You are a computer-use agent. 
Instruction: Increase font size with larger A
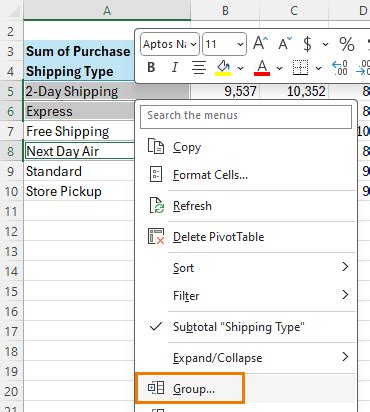260,43
